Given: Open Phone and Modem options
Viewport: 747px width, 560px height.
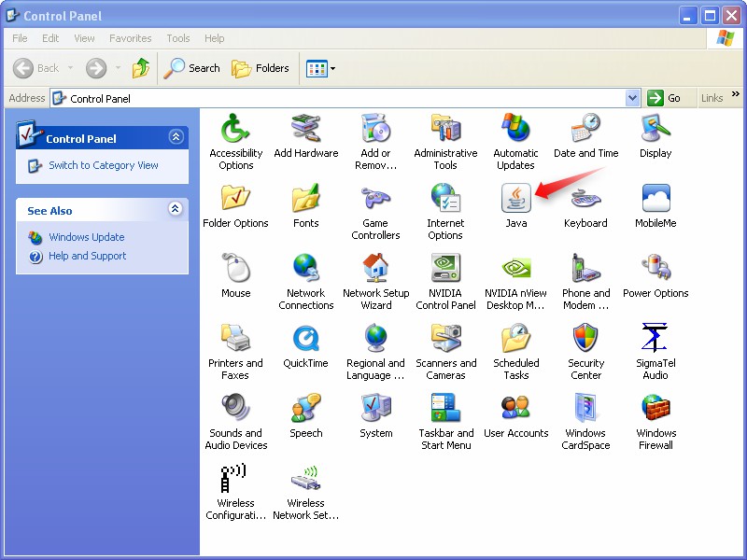Looking at the screenshot, I should (585, 269).
